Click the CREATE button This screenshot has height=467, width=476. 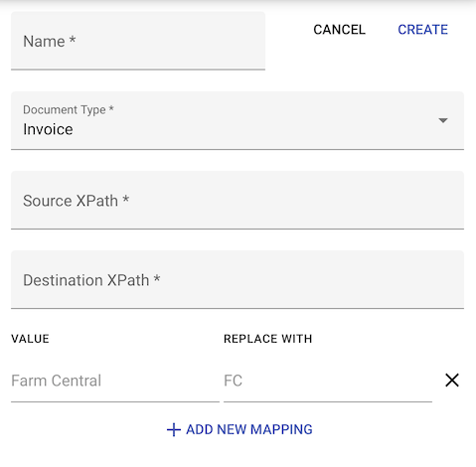[x=423, y=30]
